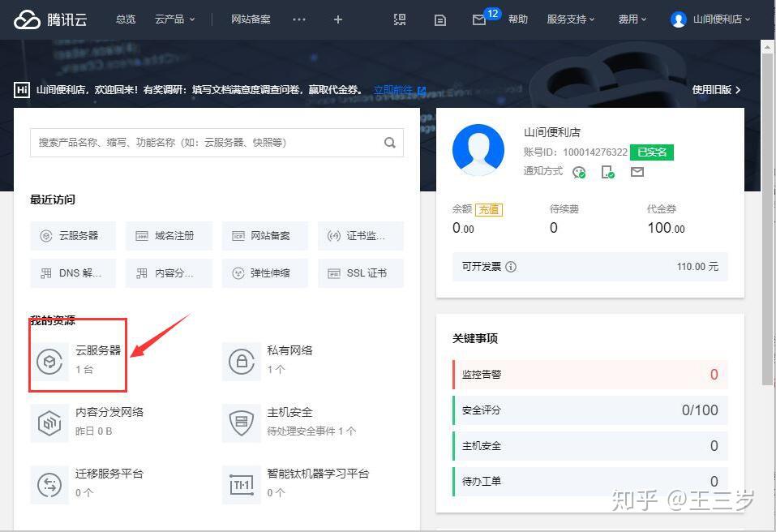Click the 主机安全 shield icon
Screen dimensions: 776x532
point(242,423)
